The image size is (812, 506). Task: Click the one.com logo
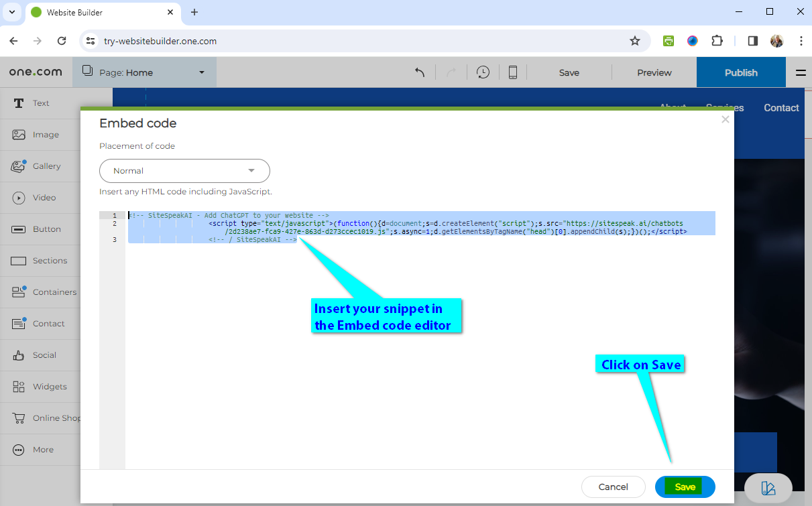pyautogui.click(x=36, y=72)
